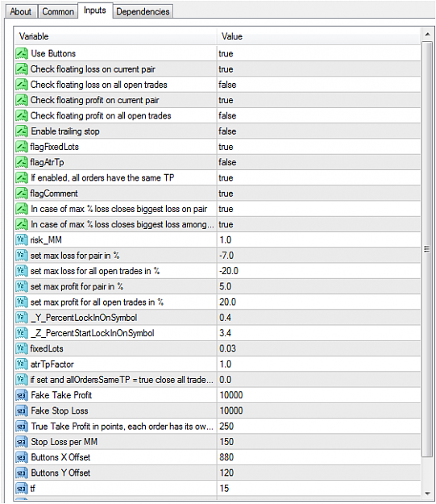Click icon beside 'all orders have the same TP'
436x504 pixels.
point(22,177)
